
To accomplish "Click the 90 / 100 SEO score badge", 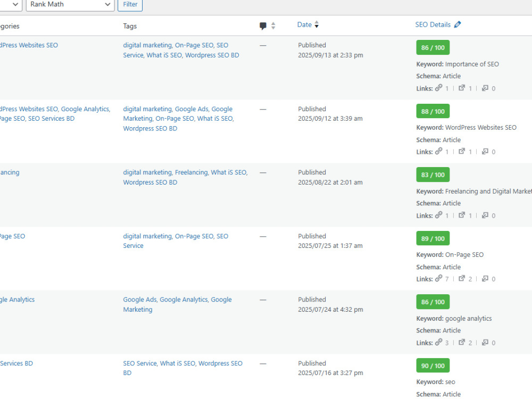I will tap(433, 366).
